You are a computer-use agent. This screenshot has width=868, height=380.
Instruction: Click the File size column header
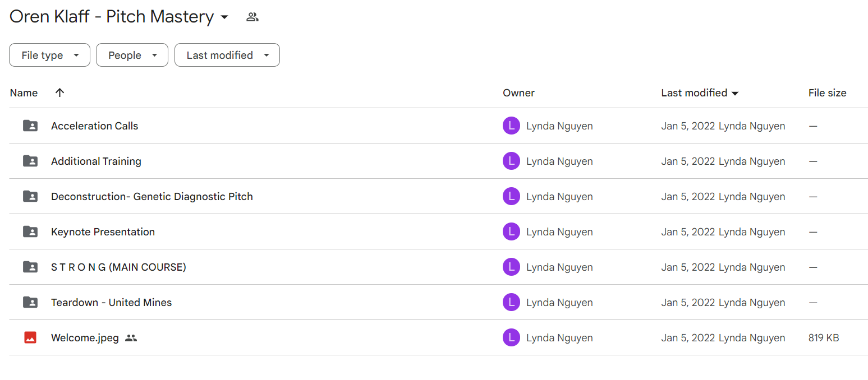827,93
